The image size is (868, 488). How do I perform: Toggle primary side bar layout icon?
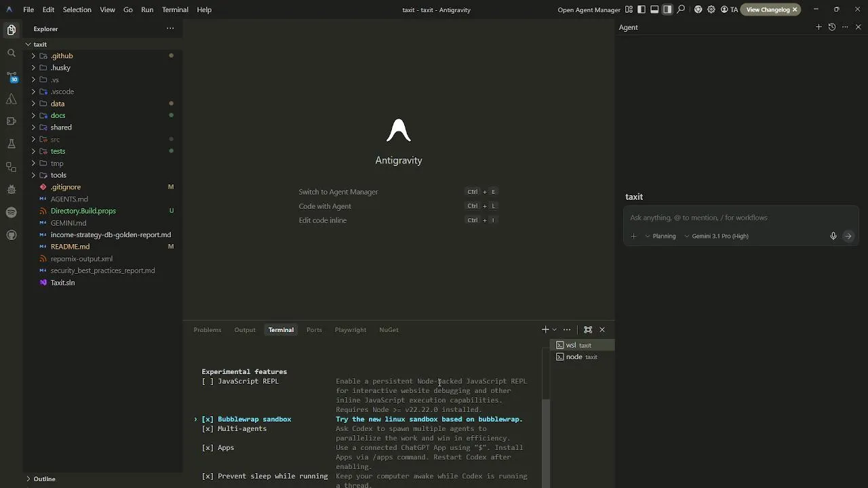pos(642,9)
